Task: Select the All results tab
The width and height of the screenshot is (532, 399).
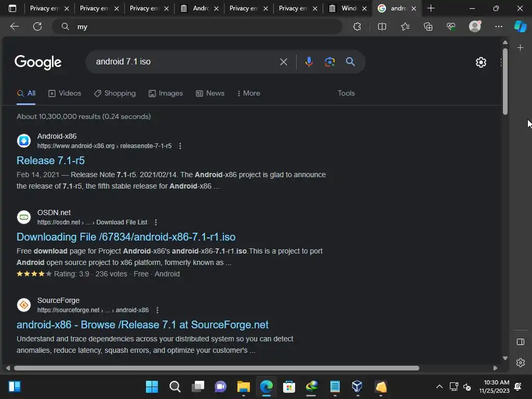Action: pyautogui.click(x=26, y=94)
